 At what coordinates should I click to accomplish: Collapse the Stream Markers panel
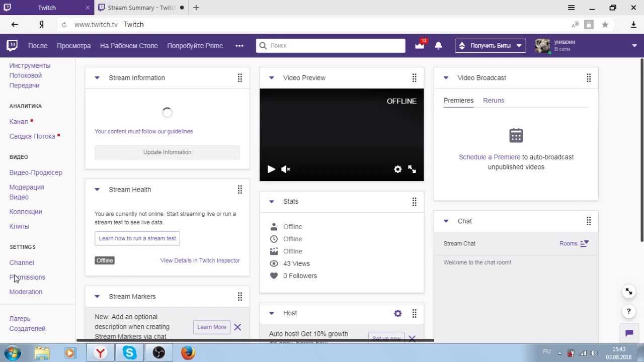click(97, 297)
